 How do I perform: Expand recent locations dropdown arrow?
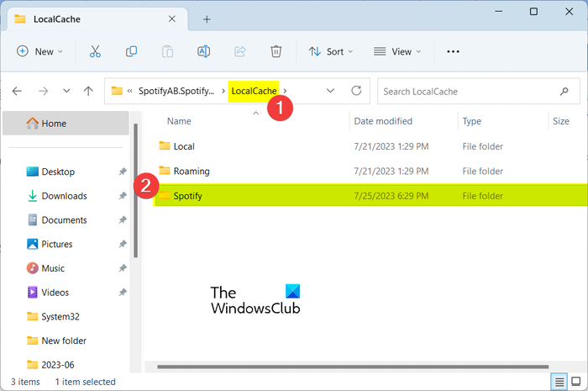click(66, 91)
